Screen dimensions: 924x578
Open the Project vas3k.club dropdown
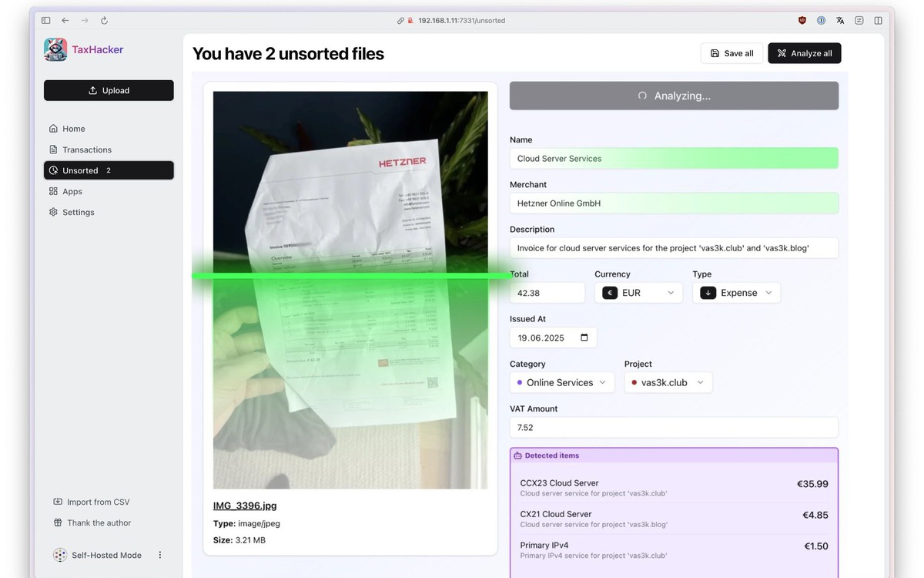click(x=668, y=382)
